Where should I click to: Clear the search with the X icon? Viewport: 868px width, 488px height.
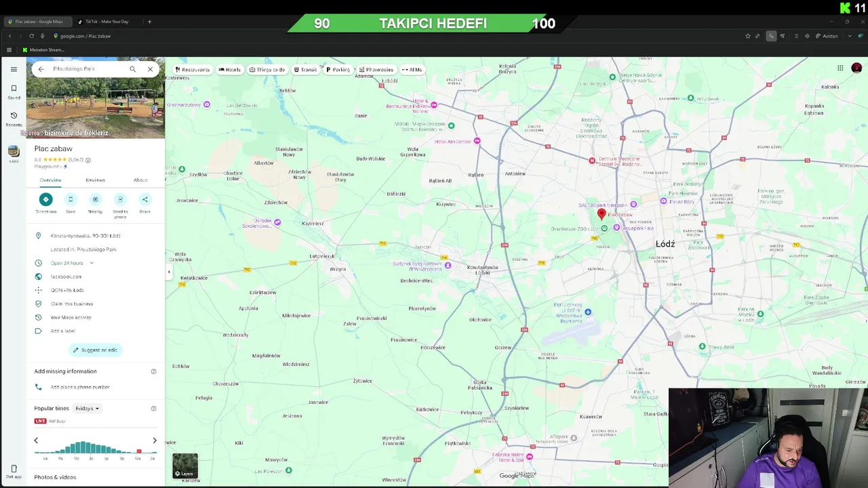(x=151, y=69)
